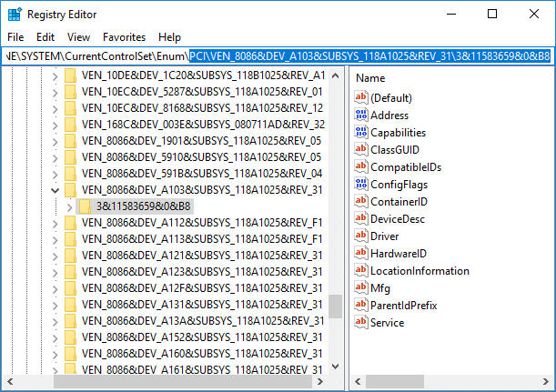Expand VEN_8086&DEV_A112 key chevron
Viewport: 556px width, 392px height.
pyautogui.click(x=55, y=224)
